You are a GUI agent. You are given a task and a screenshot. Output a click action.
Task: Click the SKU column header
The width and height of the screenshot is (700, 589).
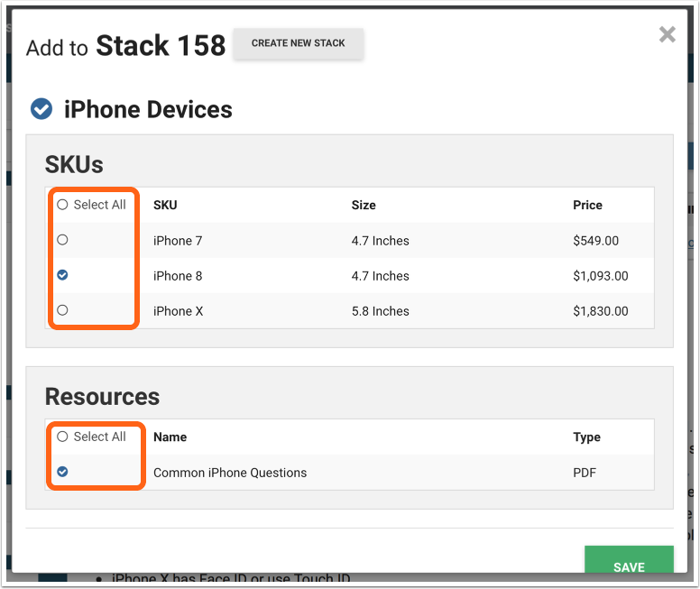point(165,205)
